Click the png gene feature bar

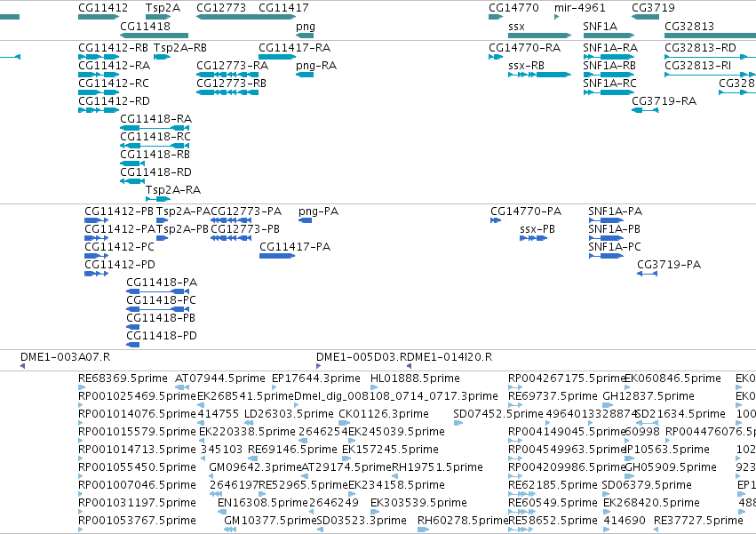coord(305,36)
